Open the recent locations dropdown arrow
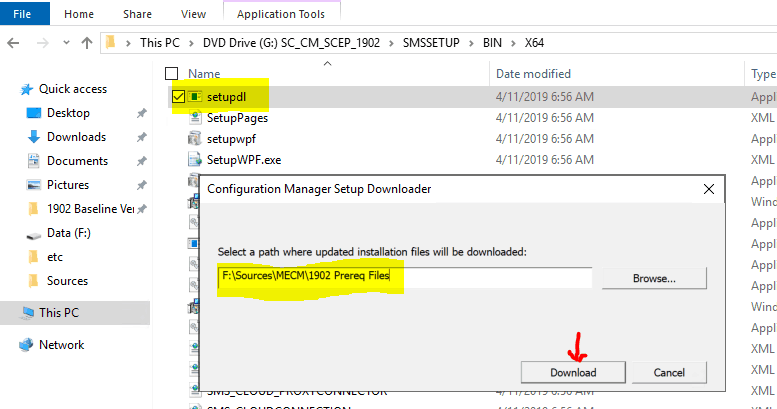 pyautogui.click(x=66, y=43)
